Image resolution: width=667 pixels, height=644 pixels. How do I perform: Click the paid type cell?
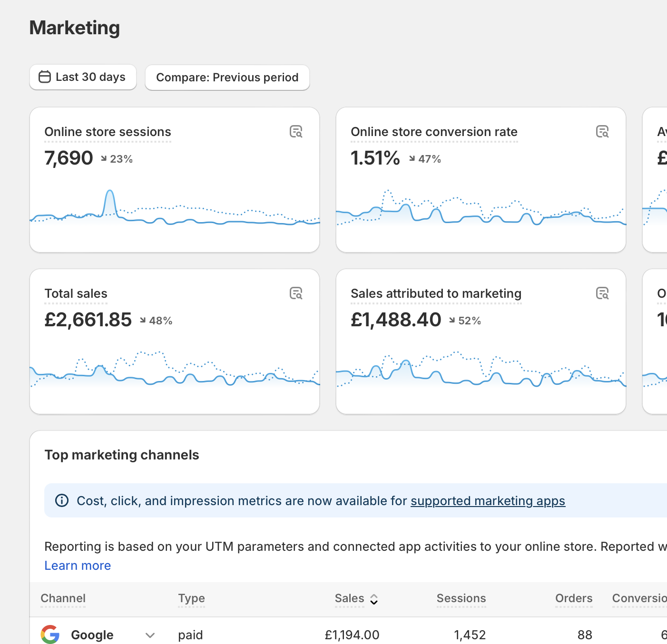(190, 635)
